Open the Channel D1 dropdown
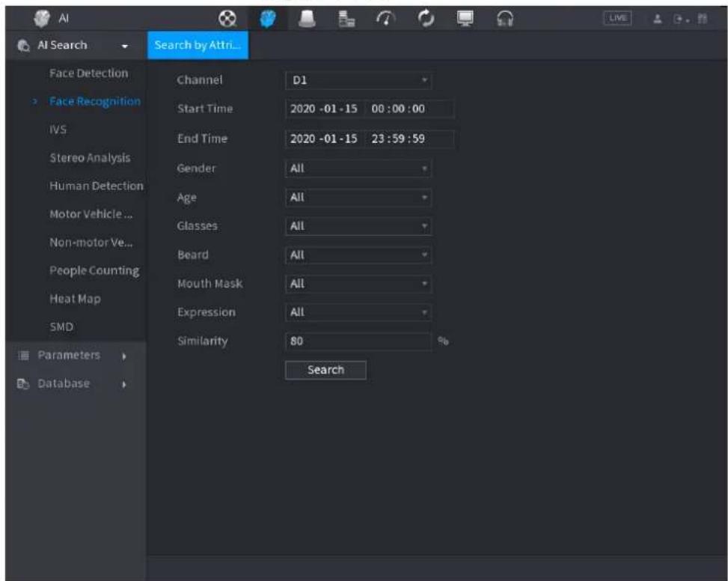This screenshot has height=581, width=728. tap(358, 80)
